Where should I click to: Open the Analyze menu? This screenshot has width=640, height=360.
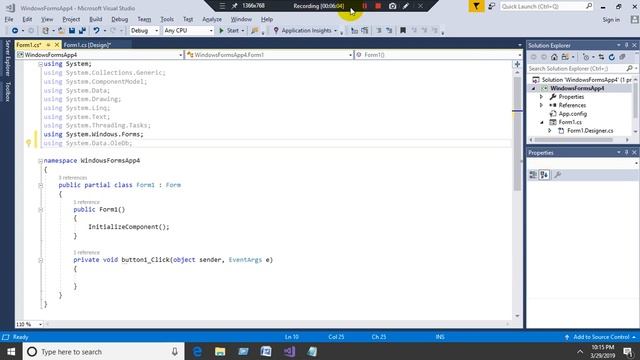click(212, 19)
